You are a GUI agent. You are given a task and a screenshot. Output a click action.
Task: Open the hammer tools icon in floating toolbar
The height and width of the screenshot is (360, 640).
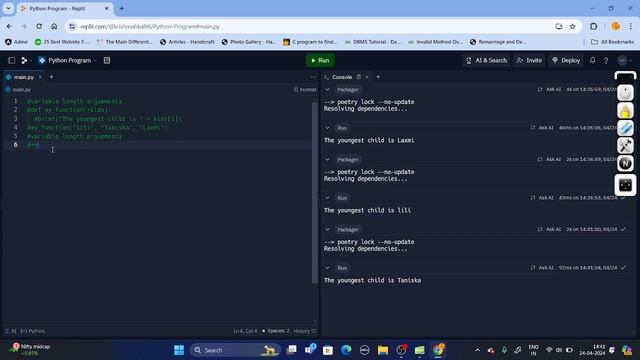625,146
